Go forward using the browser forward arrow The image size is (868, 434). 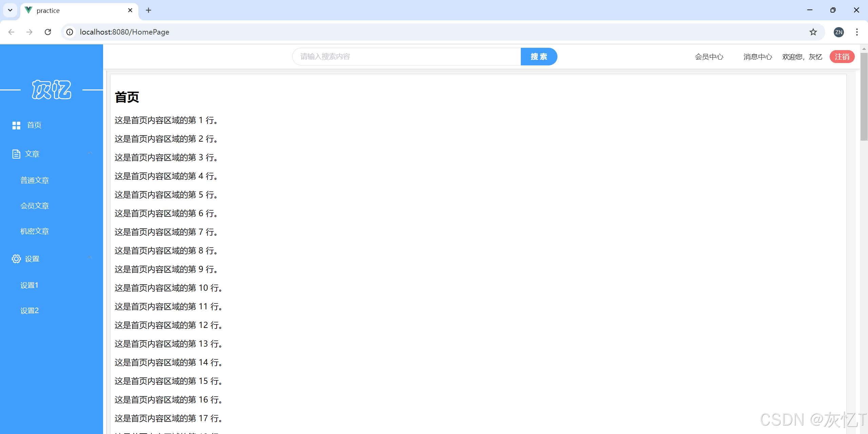click(x=29, y=32)
